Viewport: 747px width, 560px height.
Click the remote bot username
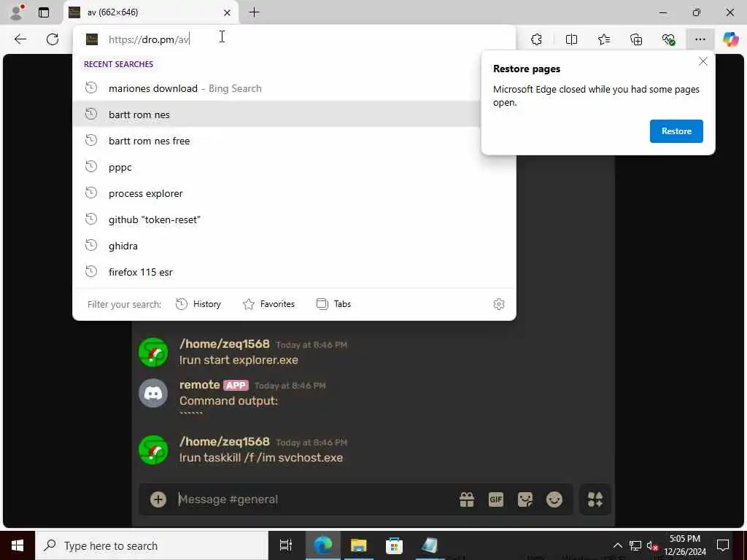[x=200, y=385]
